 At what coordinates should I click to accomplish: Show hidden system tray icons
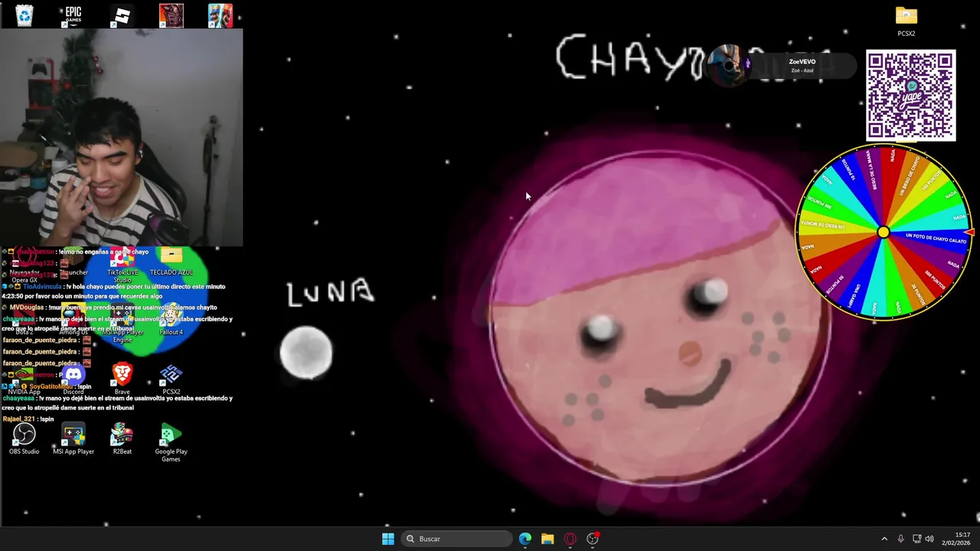tap(884, 539)
